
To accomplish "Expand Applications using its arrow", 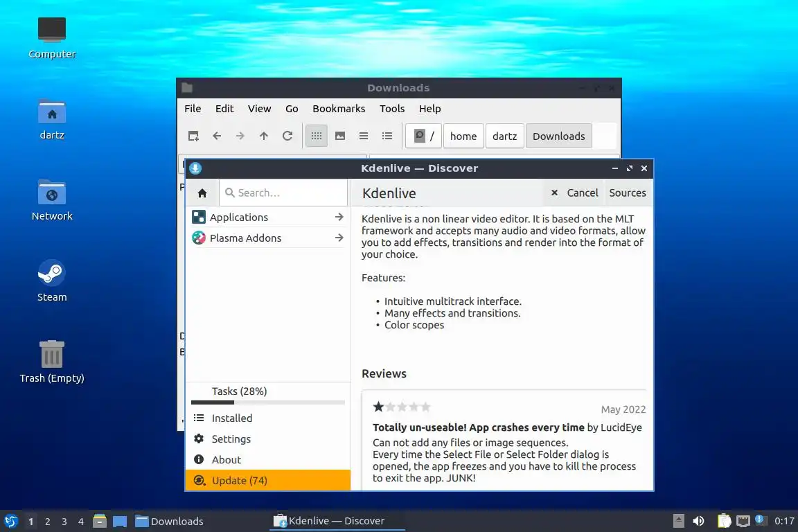I will (339, 218).
